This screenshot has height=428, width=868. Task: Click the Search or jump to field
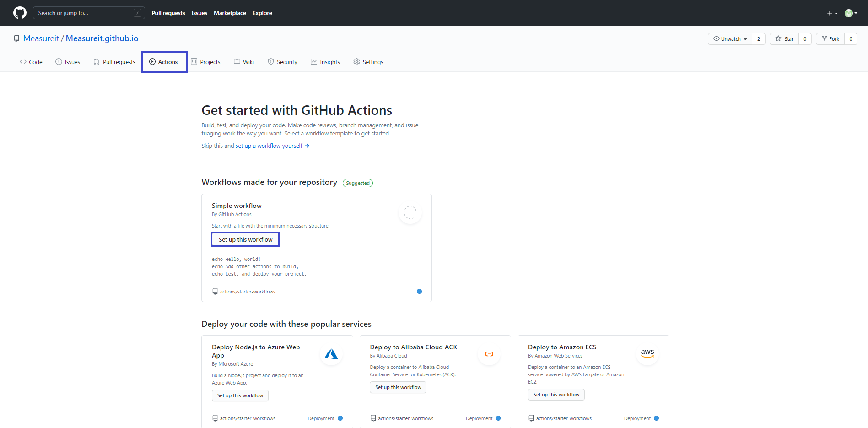89,13
